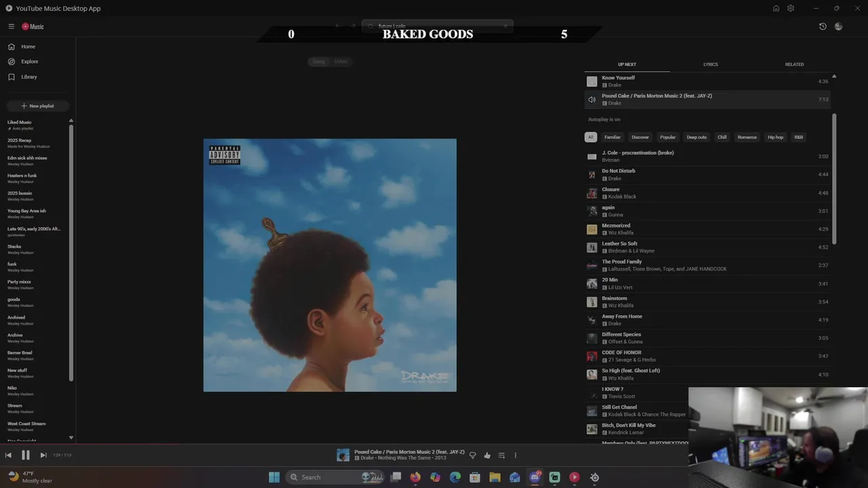This screenshot has width=868, height=488.
Task: Switch to Video mode toggle
Action: pyautogui.click(x=340, y=62)
